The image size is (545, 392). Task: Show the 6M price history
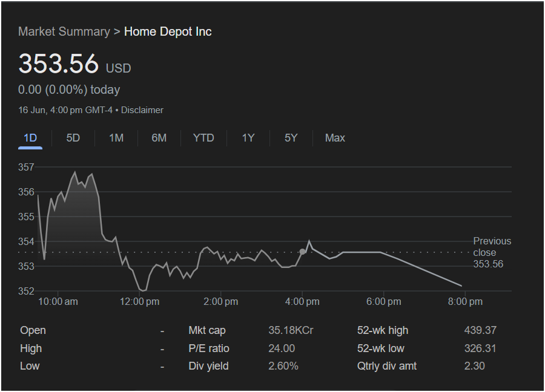point(159,138)
